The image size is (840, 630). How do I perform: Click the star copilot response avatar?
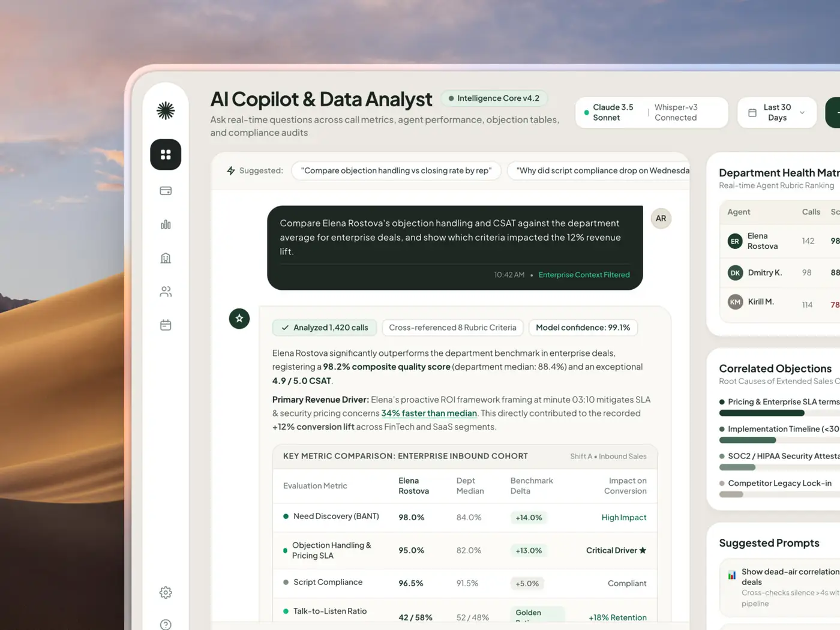(x=239, y=319)
